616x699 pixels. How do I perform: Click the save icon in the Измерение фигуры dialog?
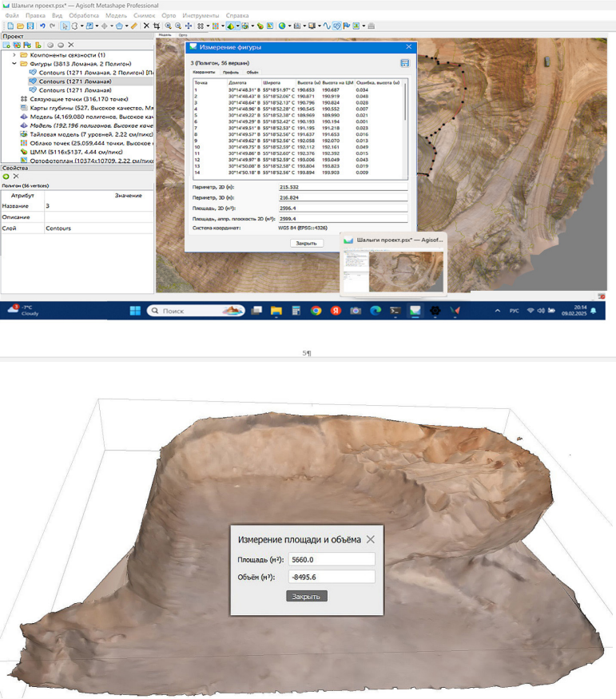[x=405, y=63]
